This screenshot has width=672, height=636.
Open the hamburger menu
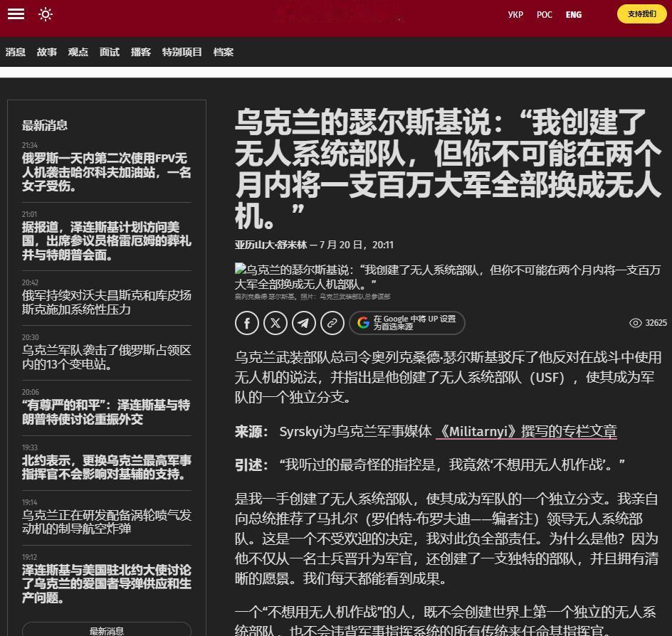[x=16, y=14]
